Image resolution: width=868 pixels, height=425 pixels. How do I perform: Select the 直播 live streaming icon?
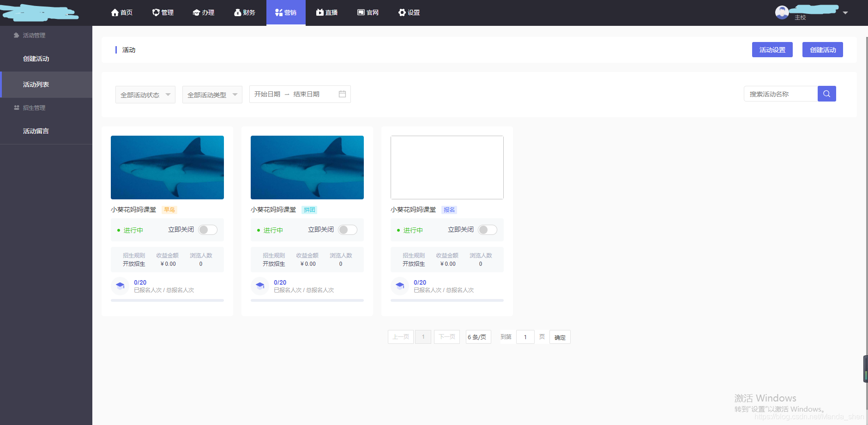click(319, 12)
